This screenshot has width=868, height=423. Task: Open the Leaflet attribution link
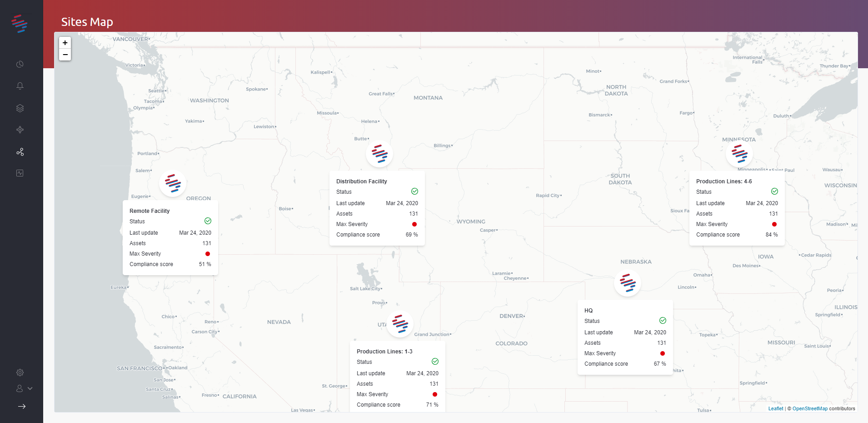point(776,408)
